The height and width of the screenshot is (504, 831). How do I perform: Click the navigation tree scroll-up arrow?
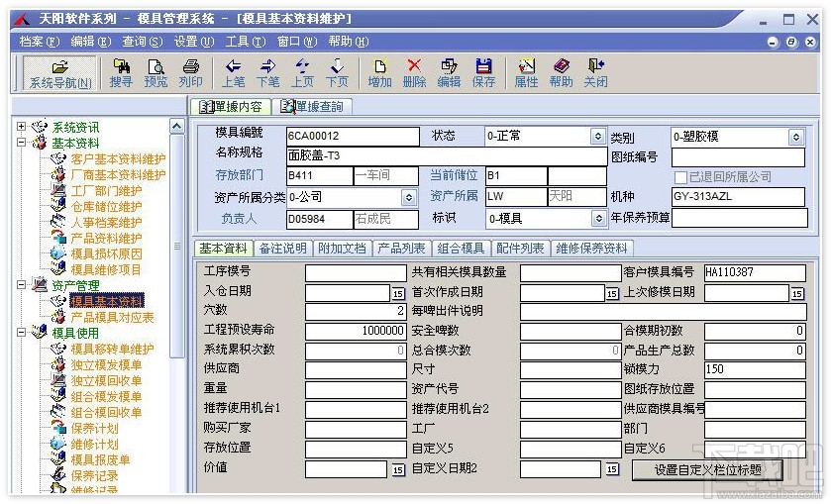point(177,126)
